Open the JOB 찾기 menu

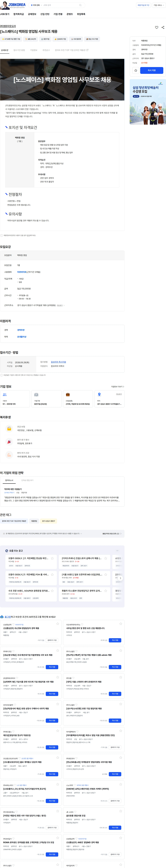coord(5,14)
